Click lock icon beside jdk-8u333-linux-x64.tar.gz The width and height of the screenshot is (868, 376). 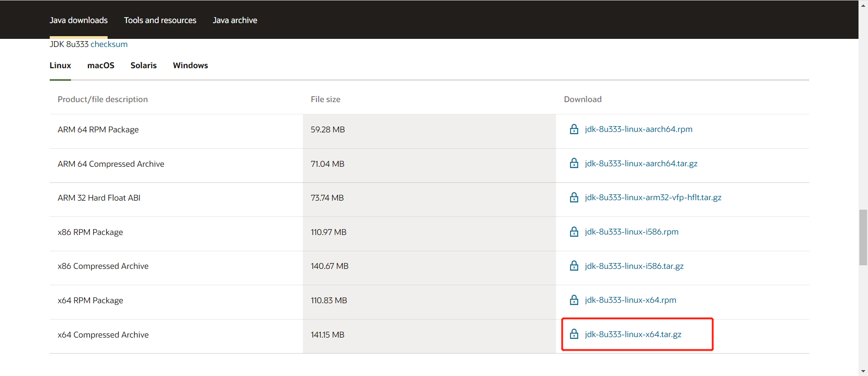(574, 334)
